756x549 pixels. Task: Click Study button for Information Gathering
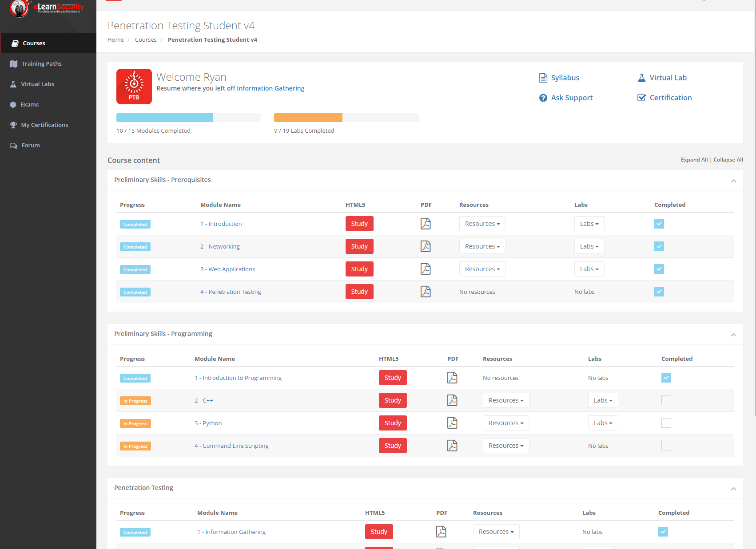click(379, 532)
